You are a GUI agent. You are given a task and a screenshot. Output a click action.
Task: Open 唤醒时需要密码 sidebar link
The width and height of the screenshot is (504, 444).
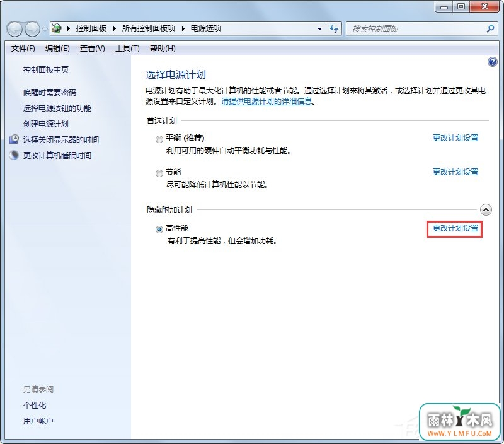click(x=50, y=93)
